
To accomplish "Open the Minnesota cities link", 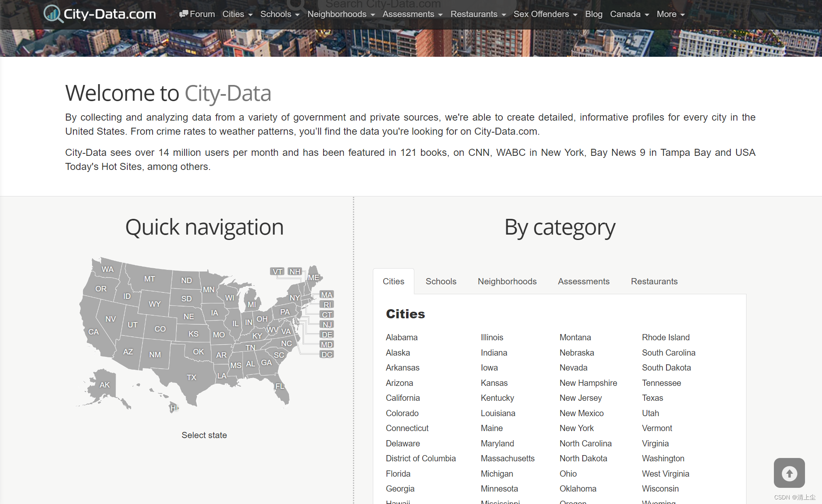I will pyautogui.click(x=499, y=489).
